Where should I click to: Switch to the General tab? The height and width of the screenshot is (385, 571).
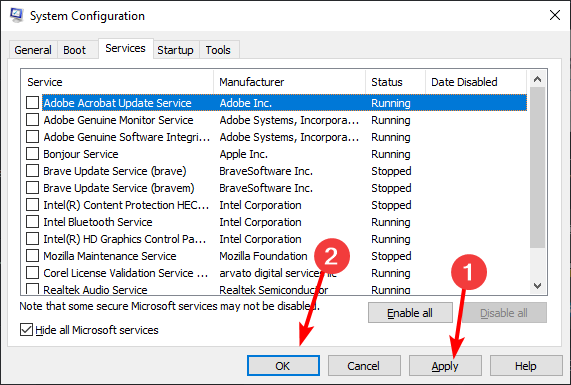click(33, 50)
